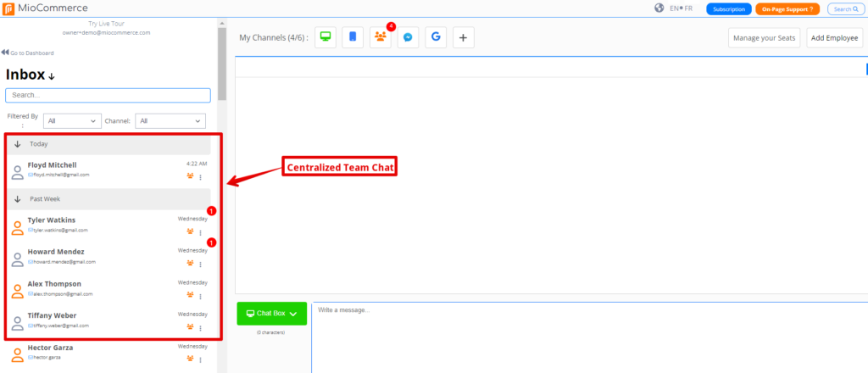868x373 pixels.
Task: Click the Write a message text area
Action: point(590,337)
